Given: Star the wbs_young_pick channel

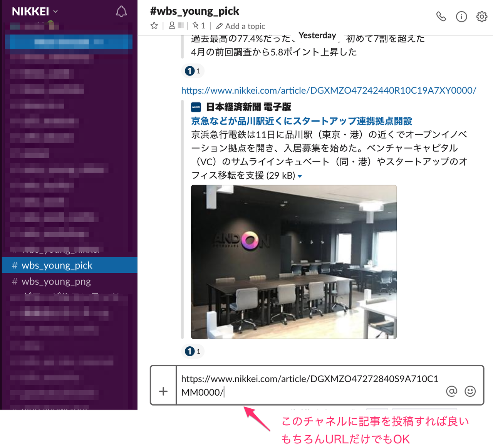Looking at the screenshot, I should [154, 26].
